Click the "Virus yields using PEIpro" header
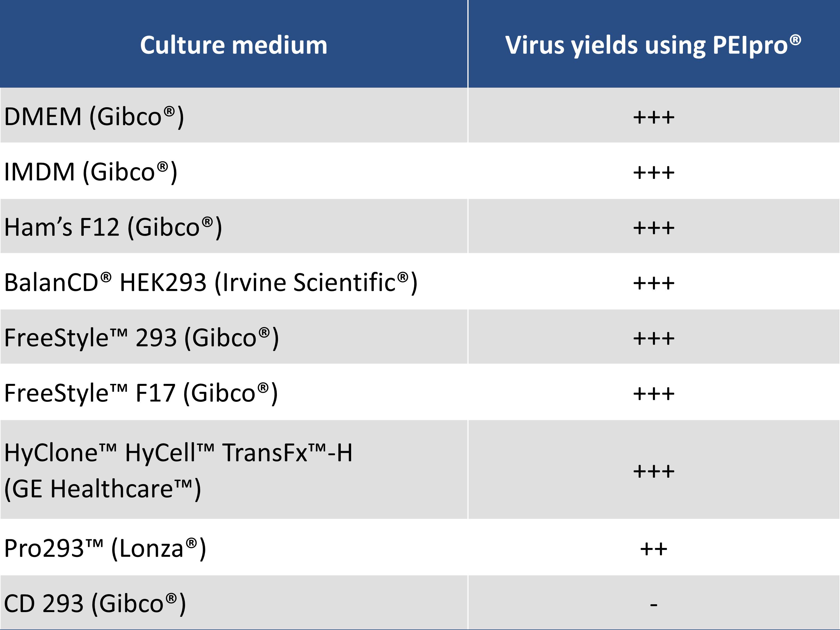Image resolution: width=840 pixels, height=630 pixels. 653,45
